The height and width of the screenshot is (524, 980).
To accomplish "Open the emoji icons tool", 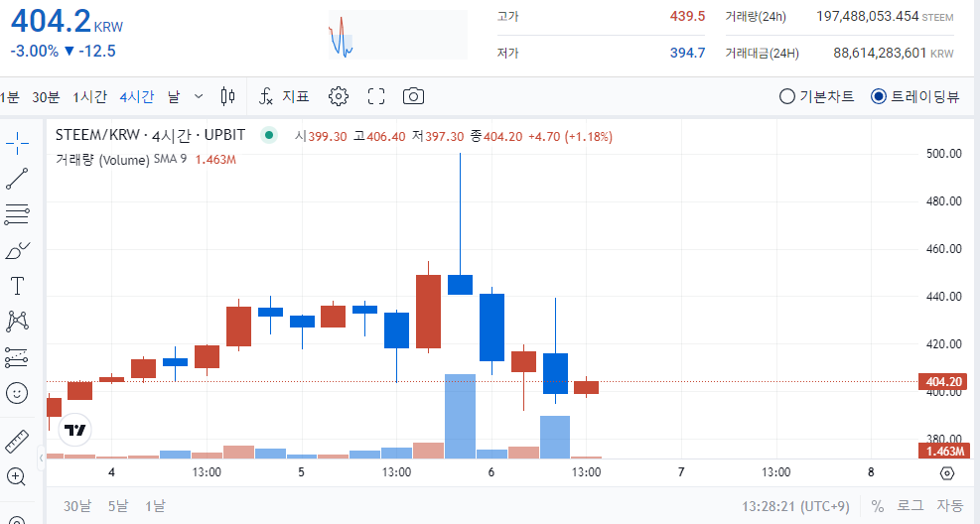I will [17, 393].
